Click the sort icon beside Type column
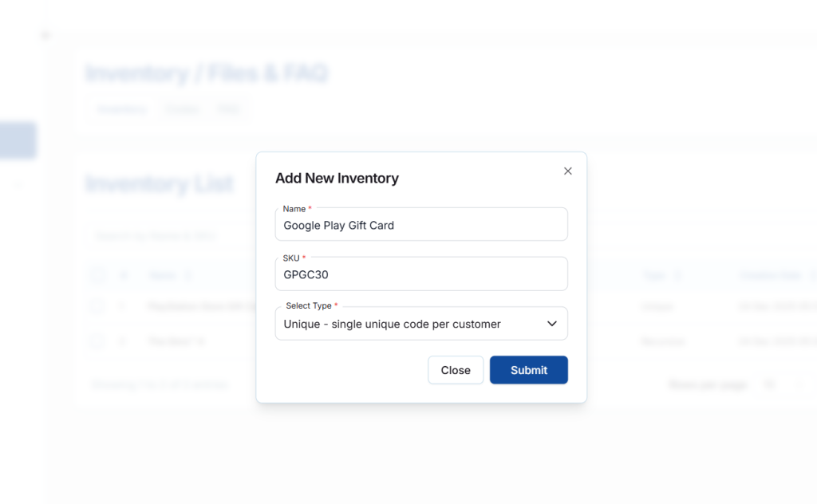 coord(677,276)
